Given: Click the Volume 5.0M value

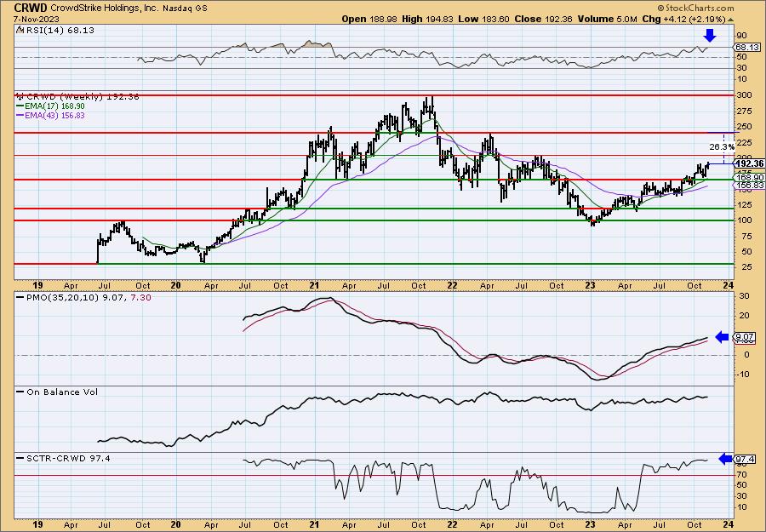Looking at the screenshot, I should click(x=607, y=19).
